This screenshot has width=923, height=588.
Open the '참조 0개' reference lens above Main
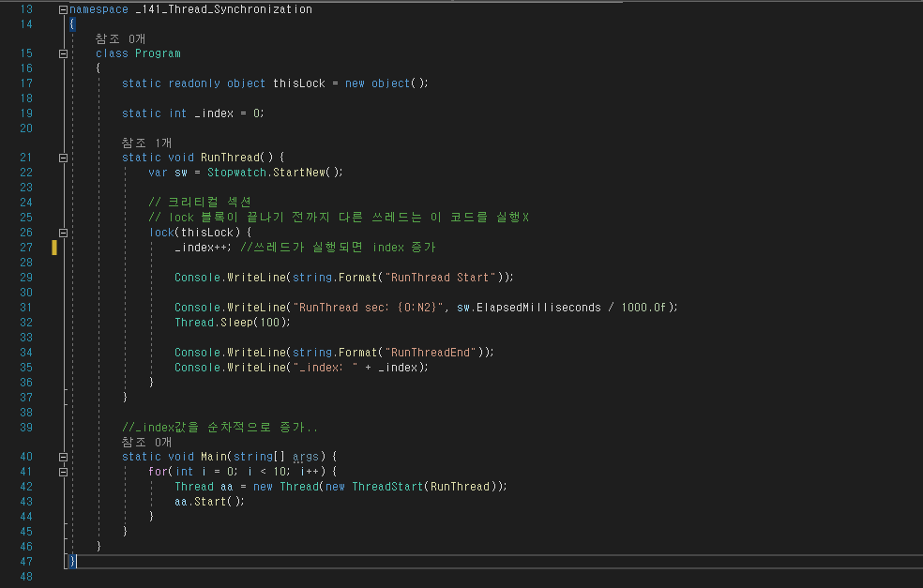[146, 442]
